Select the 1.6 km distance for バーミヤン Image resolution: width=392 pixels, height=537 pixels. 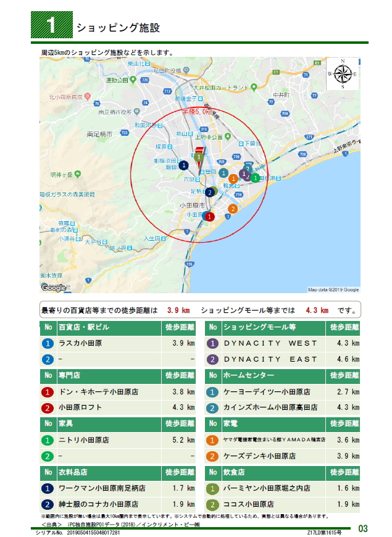pos(348,488)
